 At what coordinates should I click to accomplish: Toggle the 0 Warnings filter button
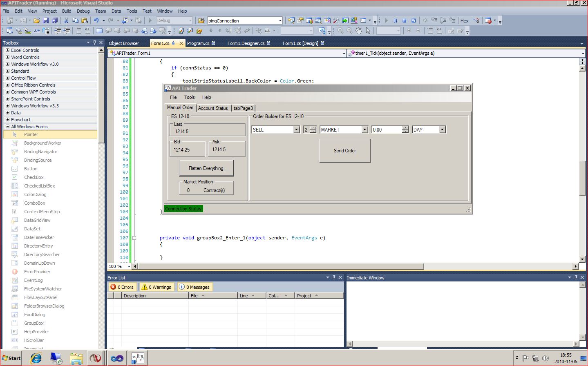157,287
